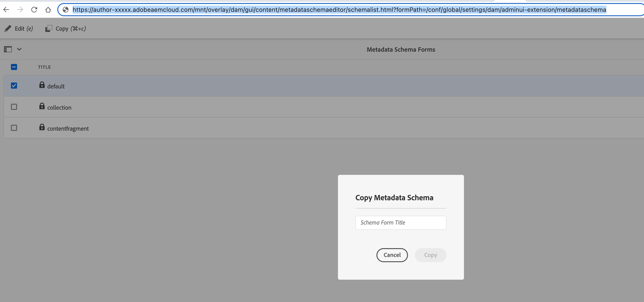This screenshot has height=302, width=644.
Task: Open browser home page
Action: coord(48,10)
